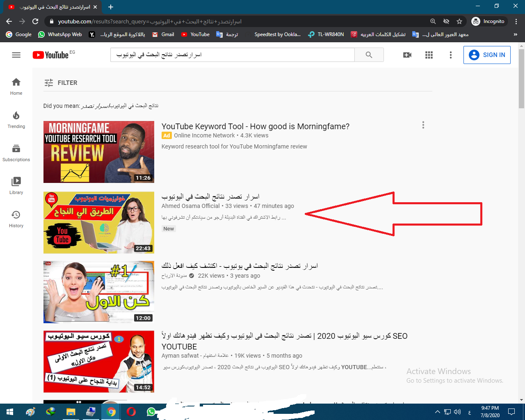Go back using the browser back arrow
Image resolution: width=525 pixels, height=420 pixels.
[9, 21]
